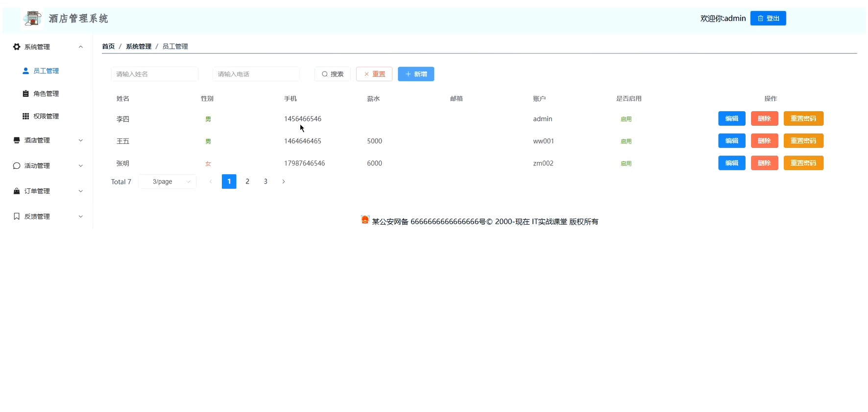Click the chat bubble icon beside 活动管理

coord(17,166)
